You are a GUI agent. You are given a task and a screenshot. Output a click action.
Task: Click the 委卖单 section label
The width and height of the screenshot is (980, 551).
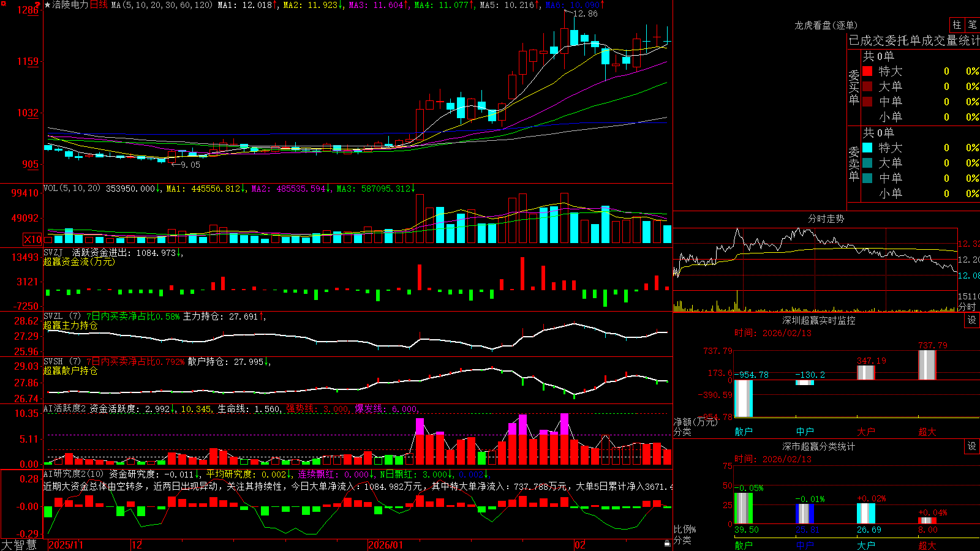854,164
